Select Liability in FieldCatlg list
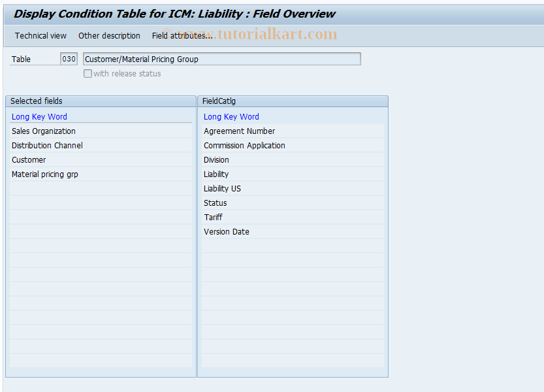 216,174
